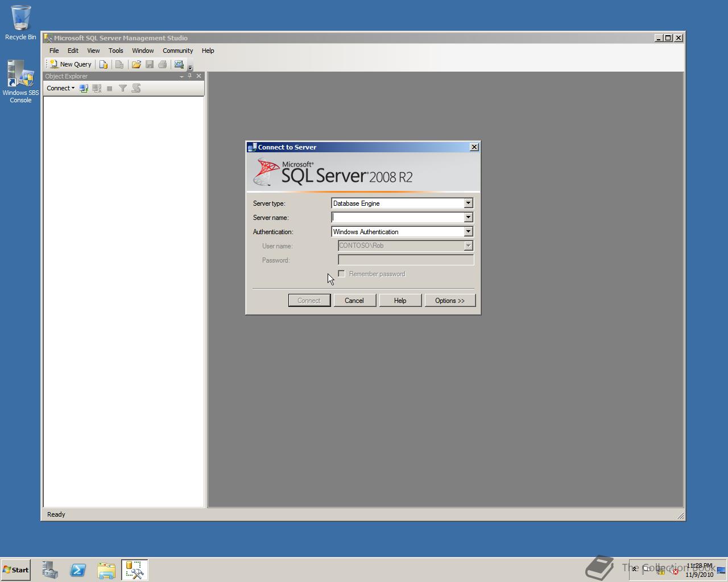Image resolution: width=728 pixels, height=582 pixels.
Task: Click the Stop square icon in Object Explorer
Action: tap(109, 88)
